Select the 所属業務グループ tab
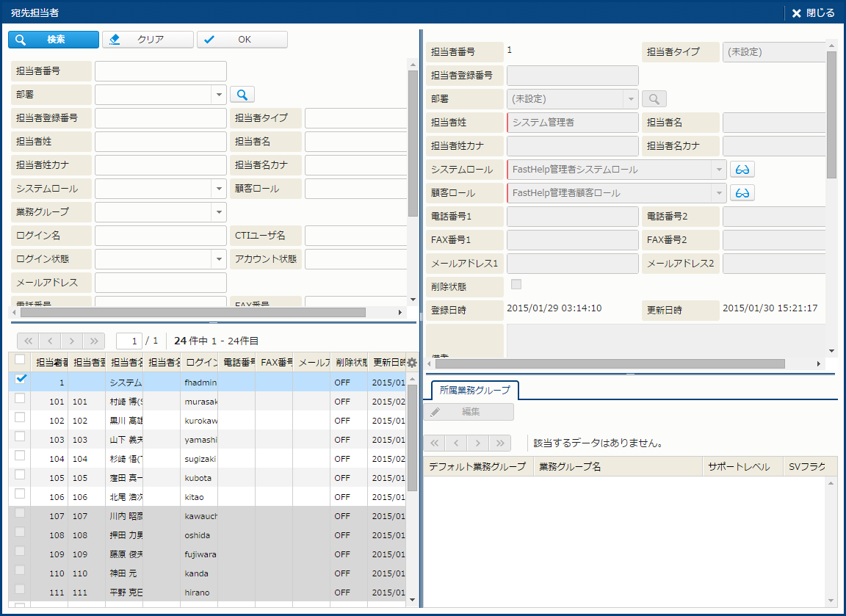This screenshot has width=846, height=616. tap(474, 390)
